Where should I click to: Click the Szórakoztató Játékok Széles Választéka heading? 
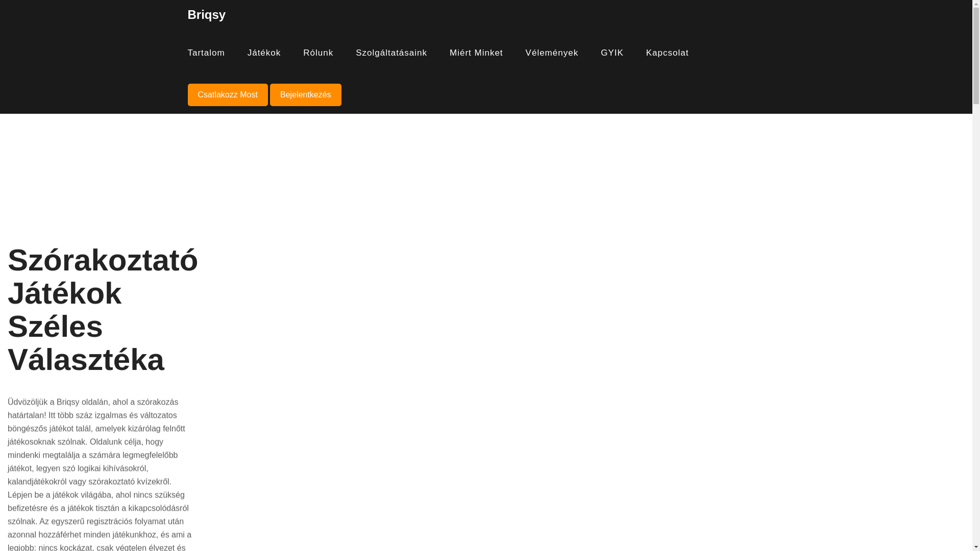103,310
